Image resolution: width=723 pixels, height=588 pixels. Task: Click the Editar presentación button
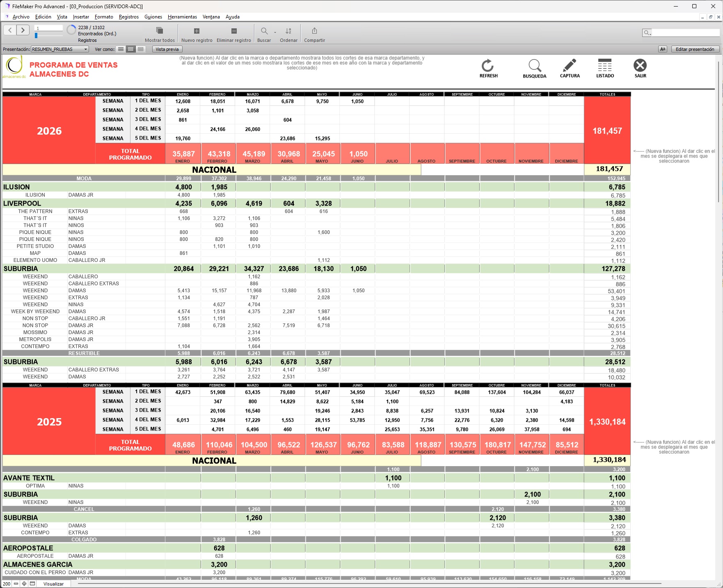(695, 49)
